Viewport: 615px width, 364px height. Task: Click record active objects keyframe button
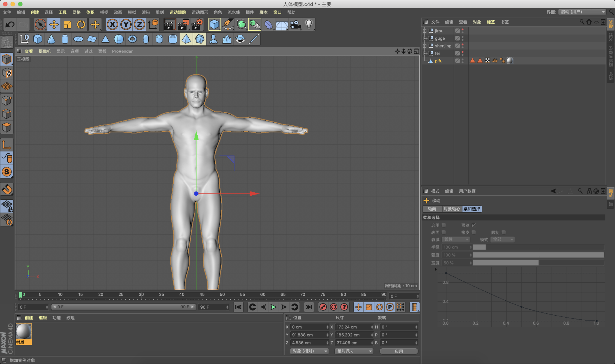click(323, 307)
